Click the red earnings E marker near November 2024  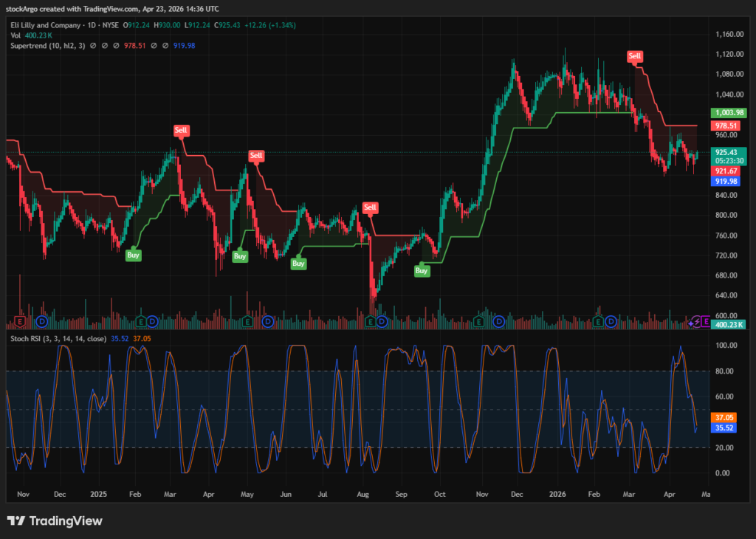(20, 321)
